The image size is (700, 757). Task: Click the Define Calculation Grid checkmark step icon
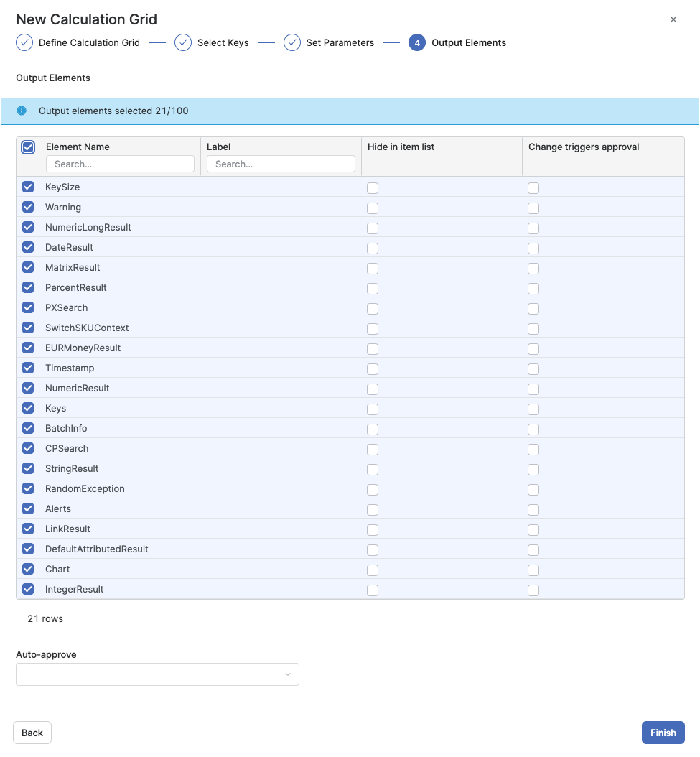click(24, 42)
